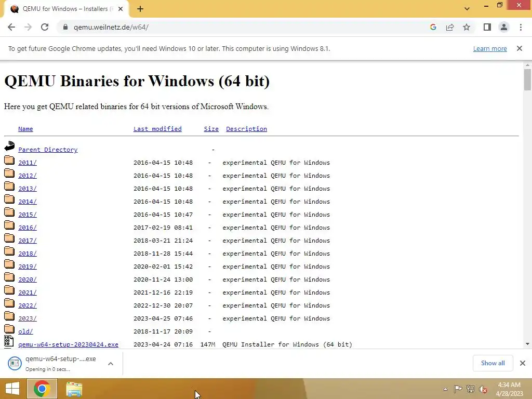Click the Parent Directory back-arrow icon
The width and height of the screenshot is (532, 399).
pyautogui.click(x=9, y=146)
